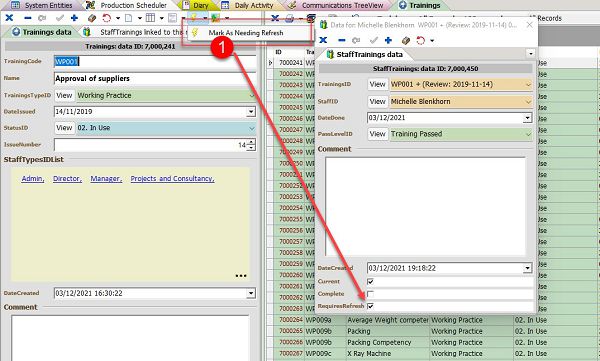Click View button next to StaffID
This screenshot has width=600, height=361.
tap(377, 101)
